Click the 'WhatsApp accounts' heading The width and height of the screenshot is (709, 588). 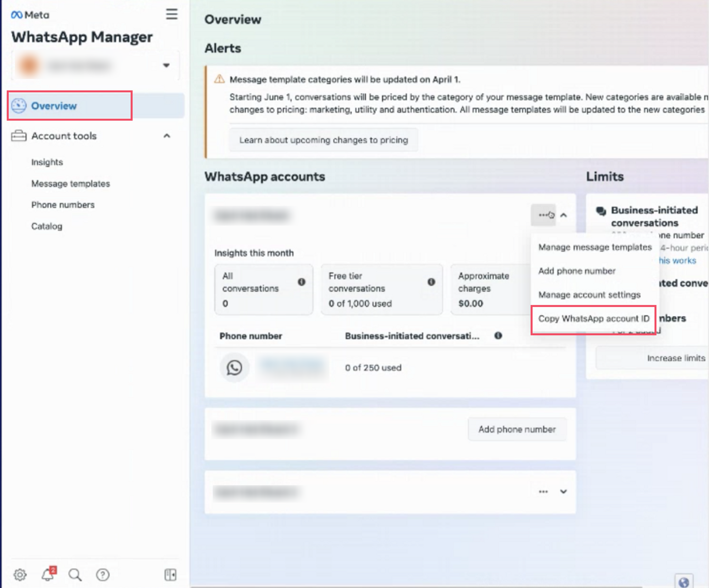(x=265, y=176)
